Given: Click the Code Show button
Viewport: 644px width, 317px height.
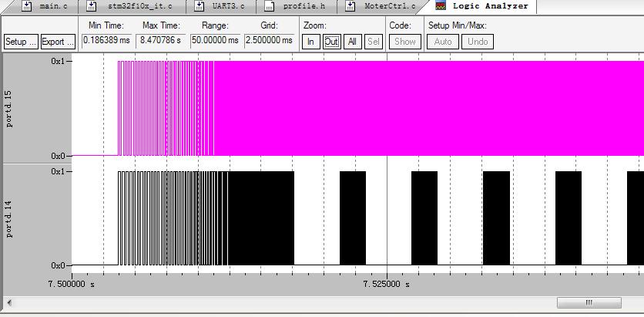Looking at the screenshot, I should (405, 42).
